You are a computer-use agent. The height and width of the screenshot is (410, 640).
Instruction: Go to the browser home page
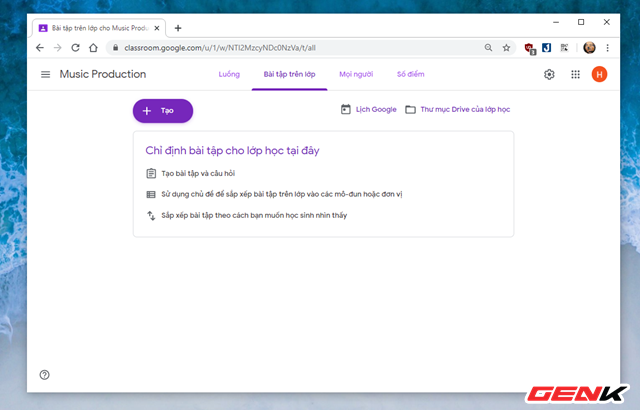click(93, 48)
